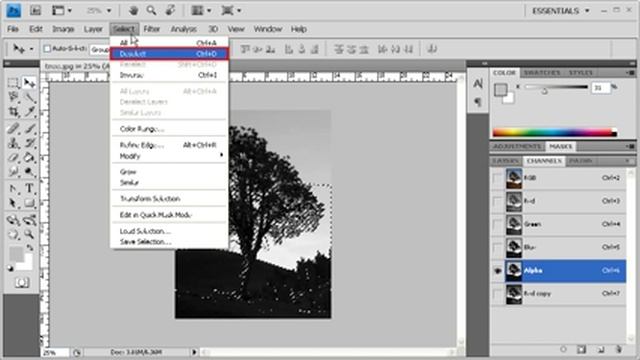Switch to the Swatches tab
The height and width of the screenshot is (360, 640).
[542, 73]
